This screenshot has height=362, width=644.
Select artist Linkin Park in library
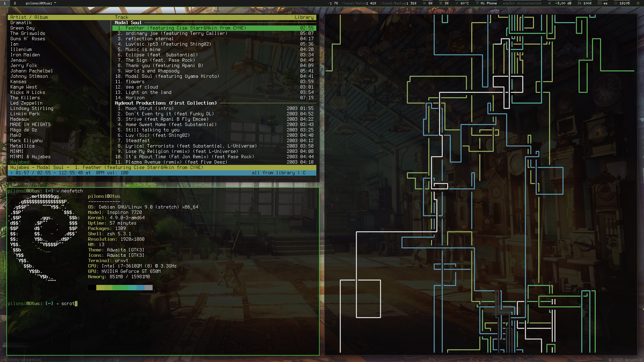tap(25, 114)
